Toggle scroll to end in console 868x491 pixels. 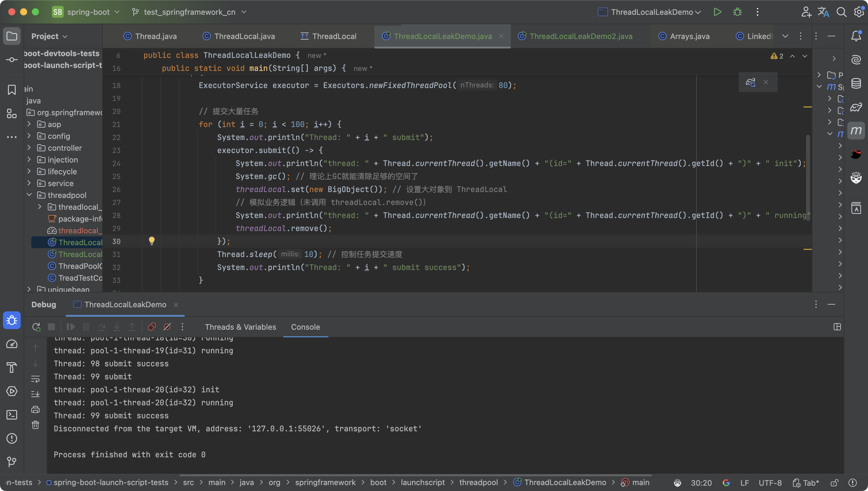pyautogui.click(x=35, y=394)
